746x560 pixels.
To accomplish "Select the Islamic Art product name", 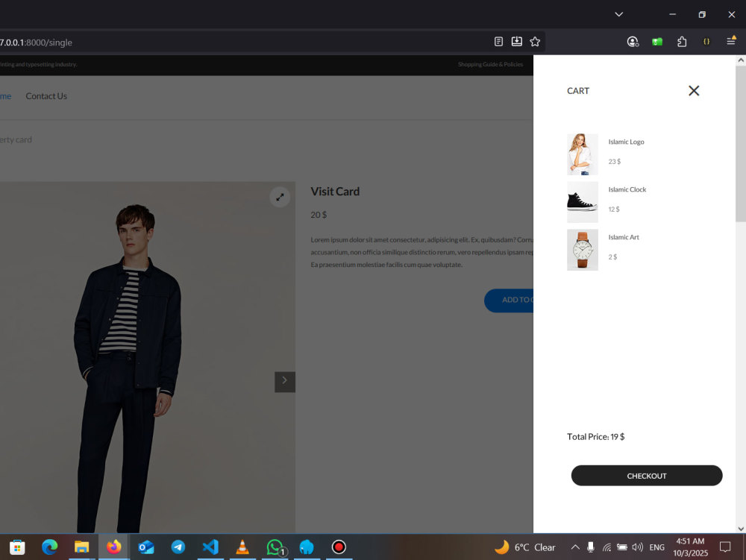I will point(623,236).
